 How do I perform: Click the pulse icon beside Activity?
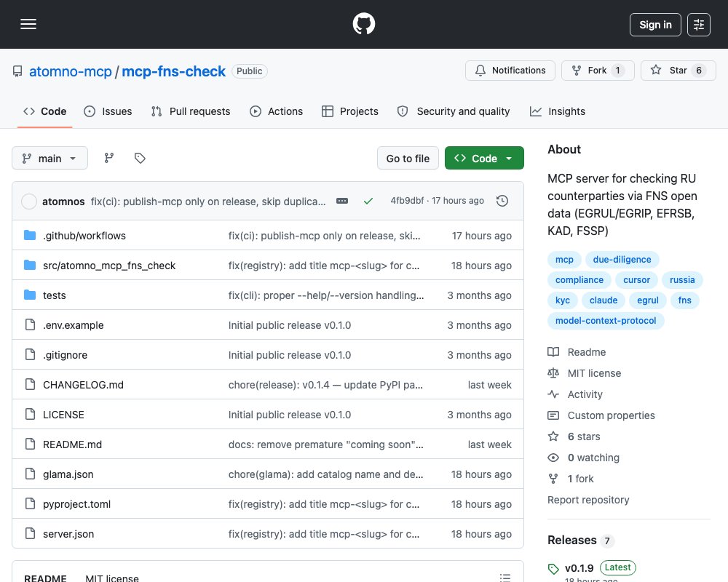[553, 394]
